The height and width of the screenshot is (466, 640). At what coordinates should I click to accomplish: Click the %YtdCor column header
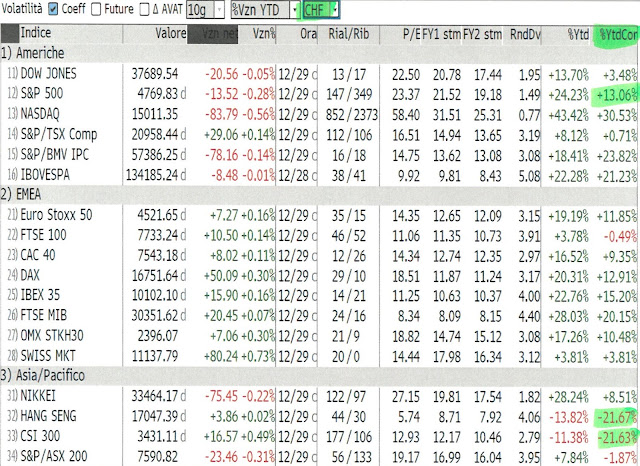pos(615,34)
